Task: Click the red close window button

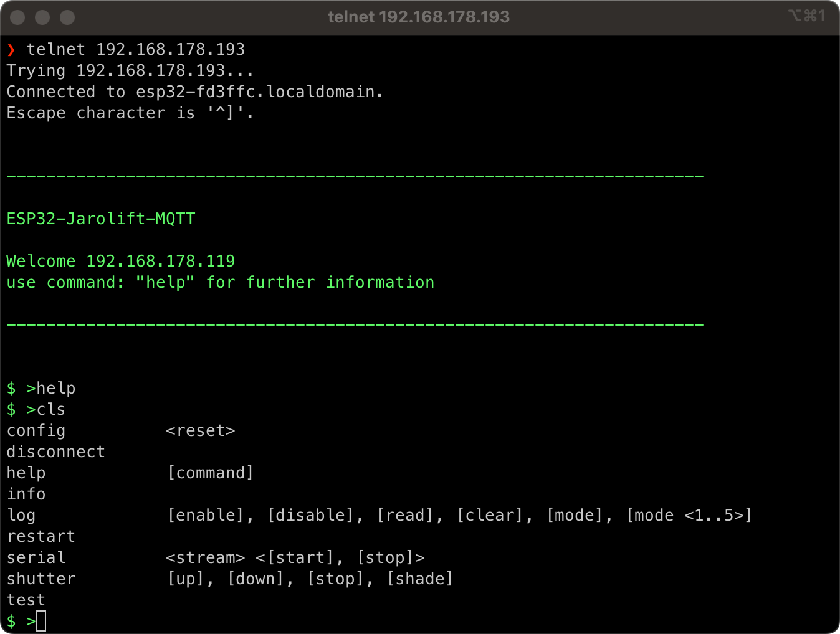Action: click(18, 17)
